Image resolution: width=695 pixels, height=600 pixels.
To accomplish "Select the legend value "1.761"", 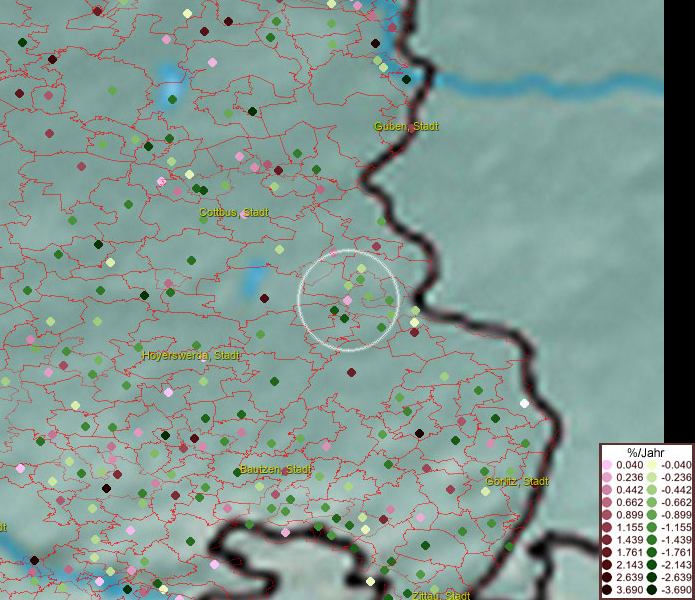I will coord(629,553).
